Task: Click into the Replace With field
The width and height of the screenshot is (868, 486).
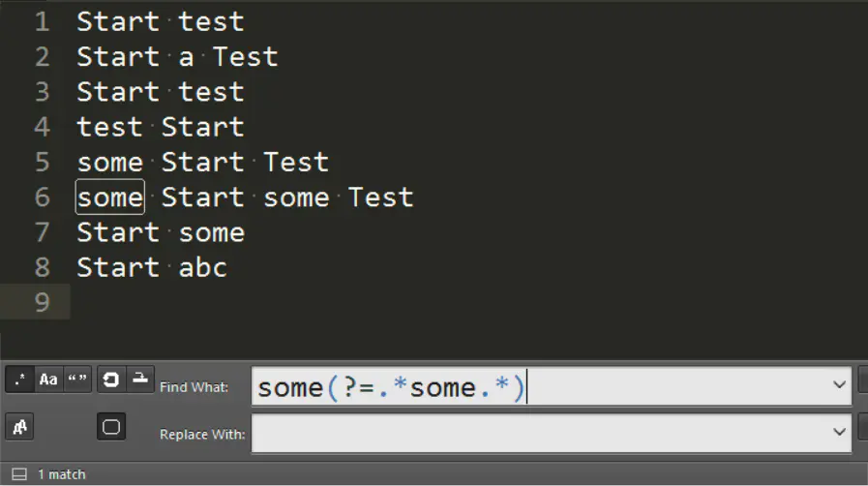Action: (x=552, y=433)
